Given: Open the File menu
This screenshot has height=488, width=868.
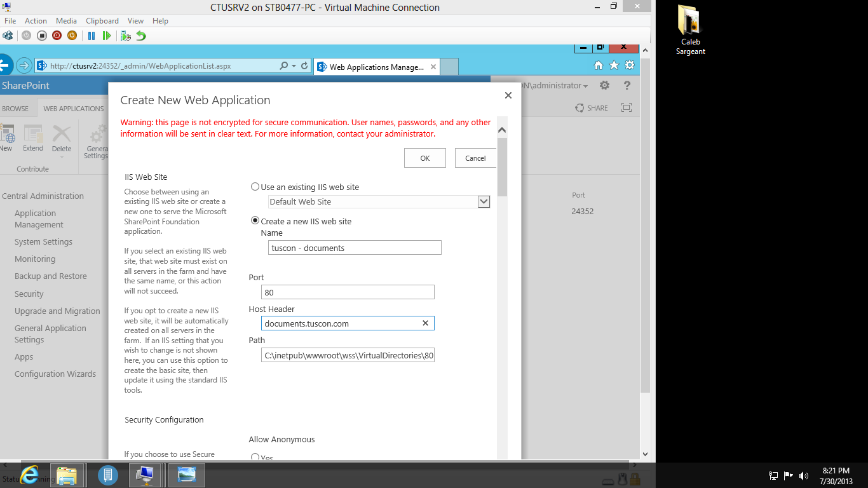Looking at the screenshot, I should (x=10, y=21).
